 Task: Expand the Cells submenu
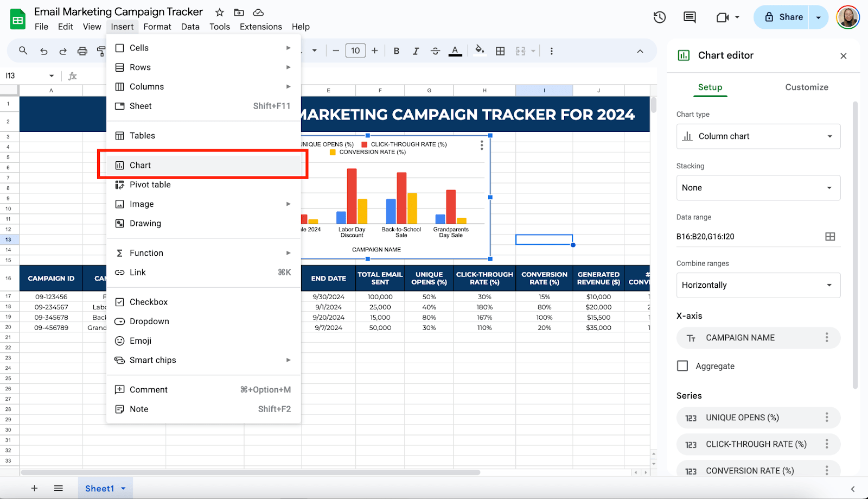coord(203,48)
